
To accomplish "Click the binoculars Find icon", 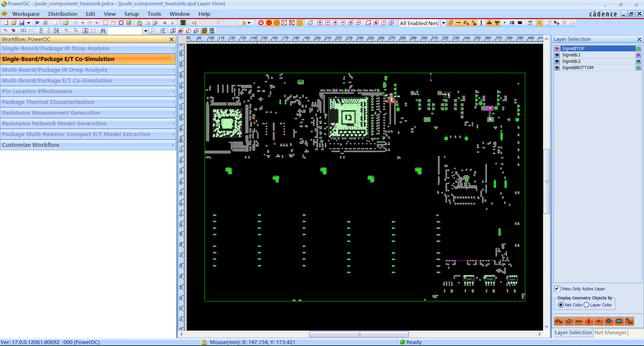I will click(x=103, y=31).
